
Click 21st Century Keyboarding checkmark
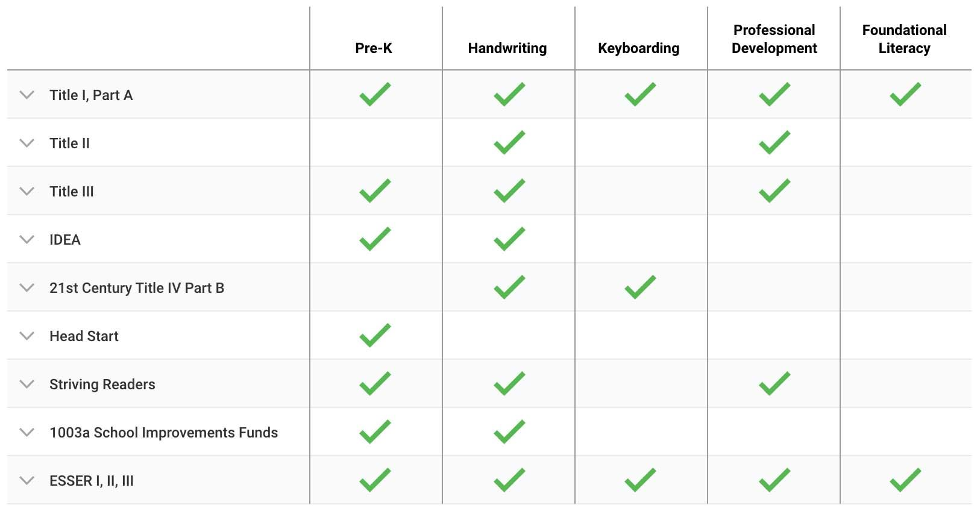tap(640, 287)
